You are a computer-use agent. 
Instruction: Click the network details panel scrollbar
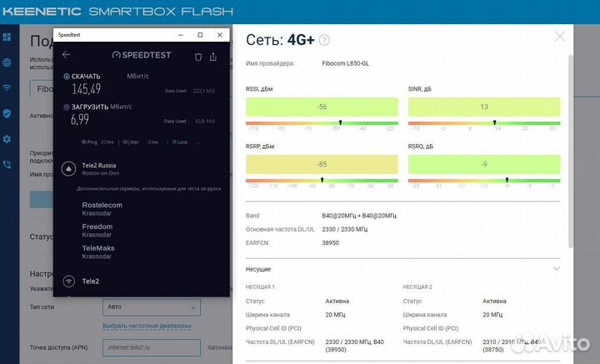tap(570, 150)
